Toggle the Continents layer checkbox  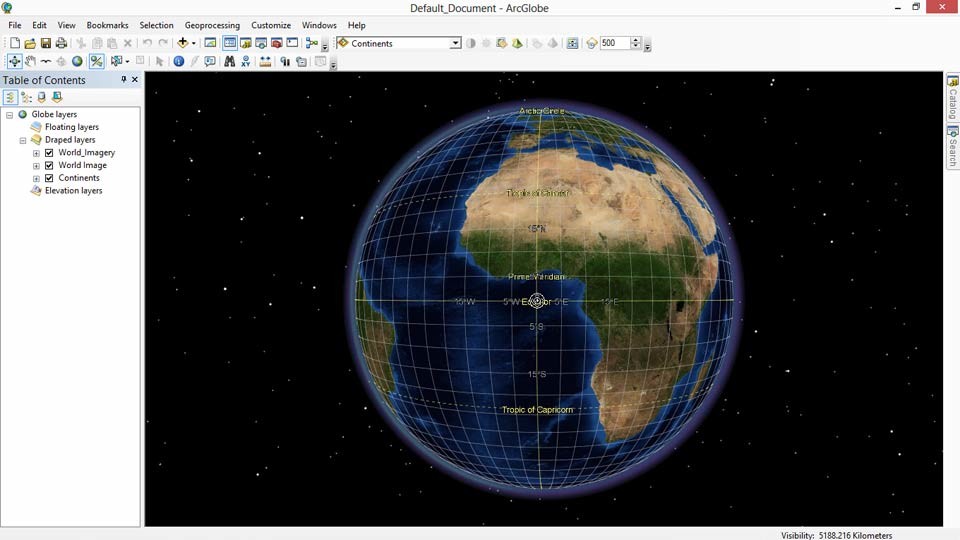point(49,178)
